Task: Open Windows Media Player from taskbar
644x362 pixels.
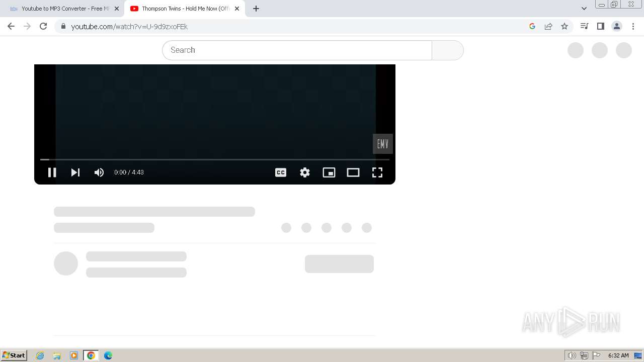Action: [74, 355]
